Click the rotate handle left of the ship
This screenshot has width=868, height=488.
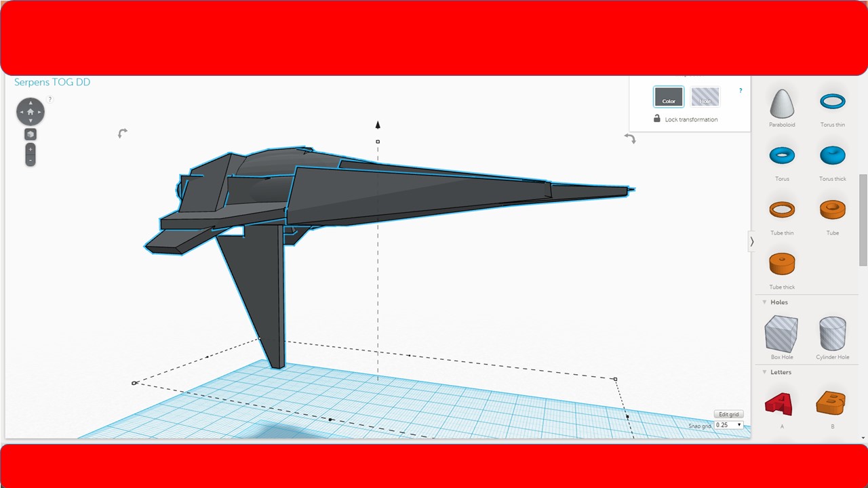tap(123, 134)
